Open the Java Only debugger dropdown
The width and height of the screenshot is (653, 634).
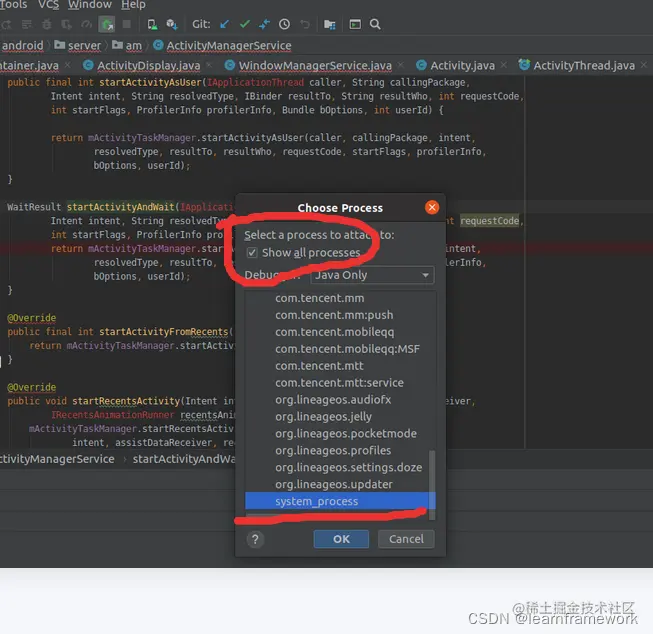pos(372,275)
